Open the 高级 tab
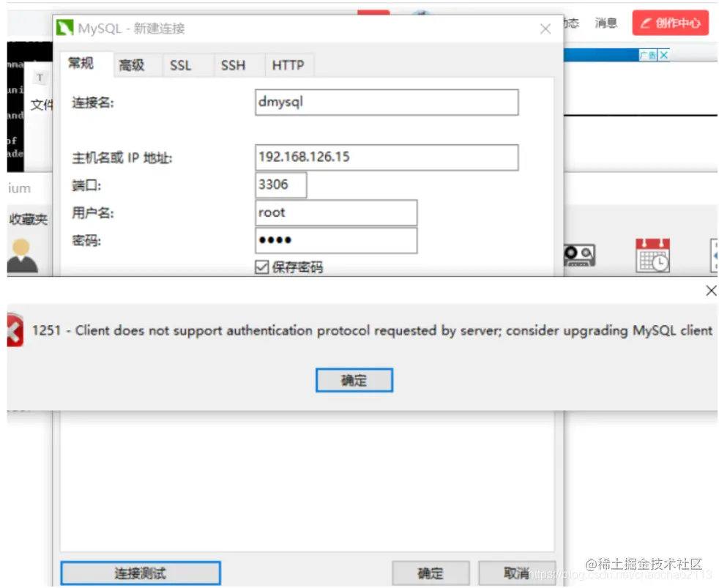719x588 pixels. coord(132,65)
